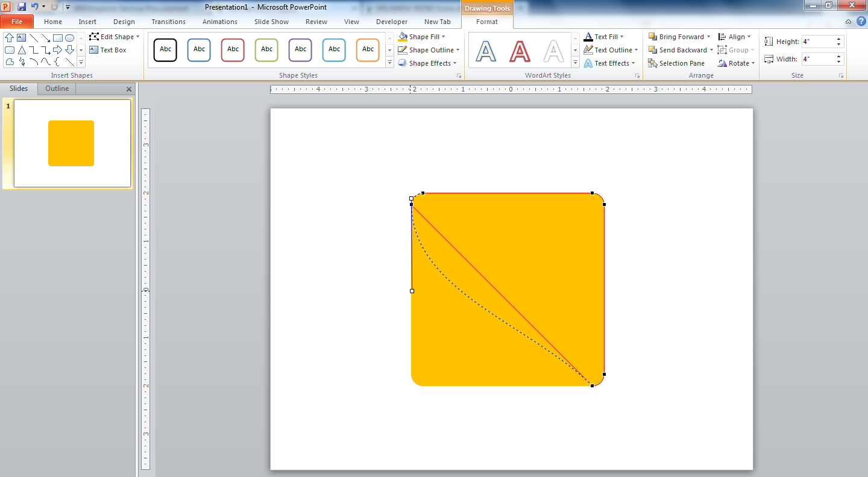Image resolution: width=868 pixels, height=477 pixels.
Task: Click Save icon in Quick Access Toolbar
Action: coord(22,7)
